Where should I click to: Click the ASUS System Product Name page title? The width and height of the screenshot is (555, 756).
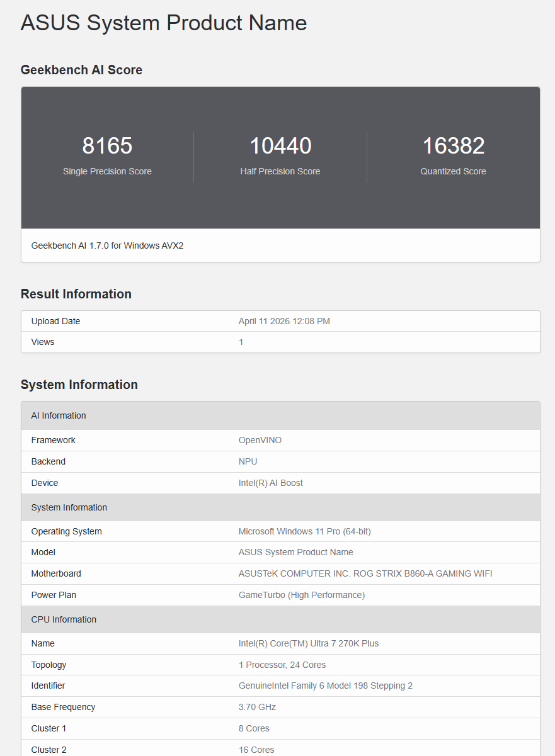164,23
